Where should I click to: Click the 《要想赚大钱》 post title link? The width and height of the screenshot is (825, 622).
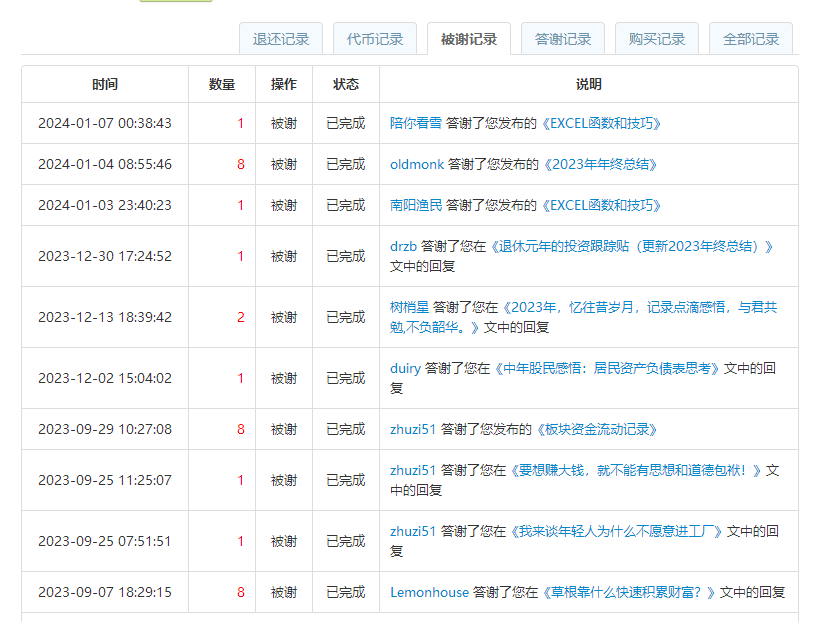tap(636, 470)
